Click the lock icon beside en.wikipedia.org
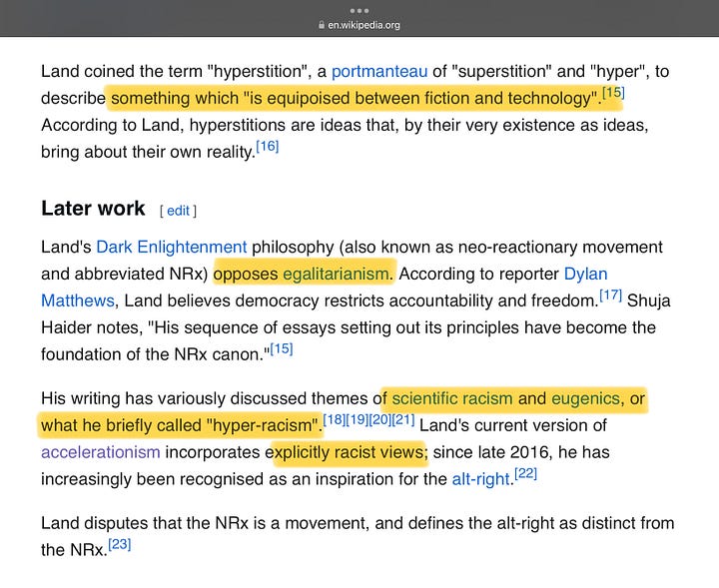This screenshot has width=719, height=588. 322,25
